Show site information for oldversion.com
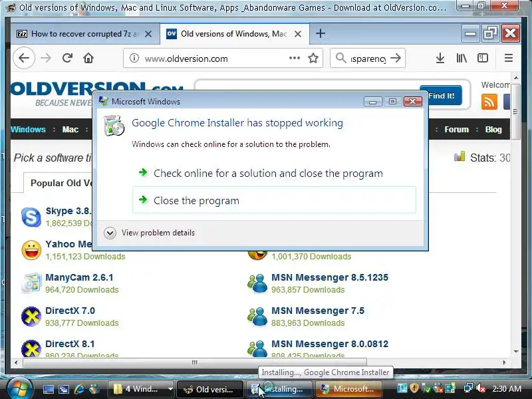 (x=134, y=58)
